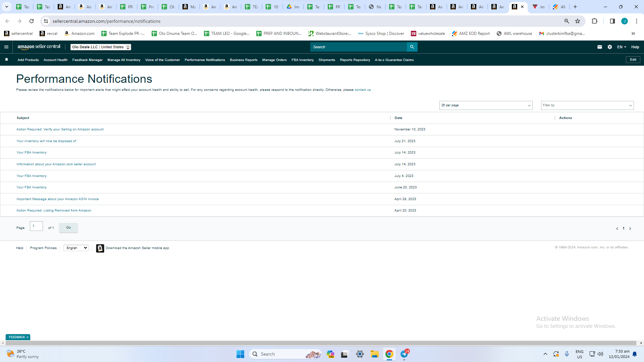
Task: Open A-to-z Guarantee Claims
Action: pos(394,60)
